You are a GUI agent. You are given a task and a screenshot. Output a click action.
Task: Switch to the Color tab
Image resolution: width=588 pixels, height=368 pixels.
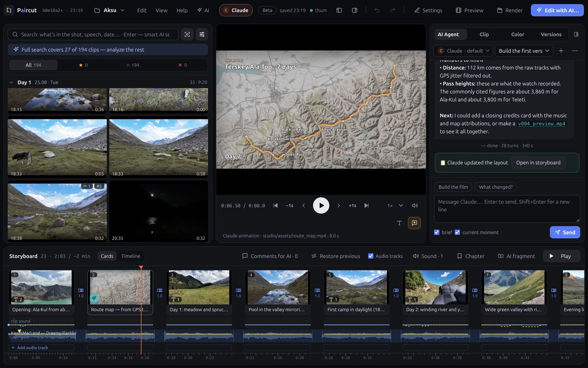pyautogui.click(x=517, y=34)
